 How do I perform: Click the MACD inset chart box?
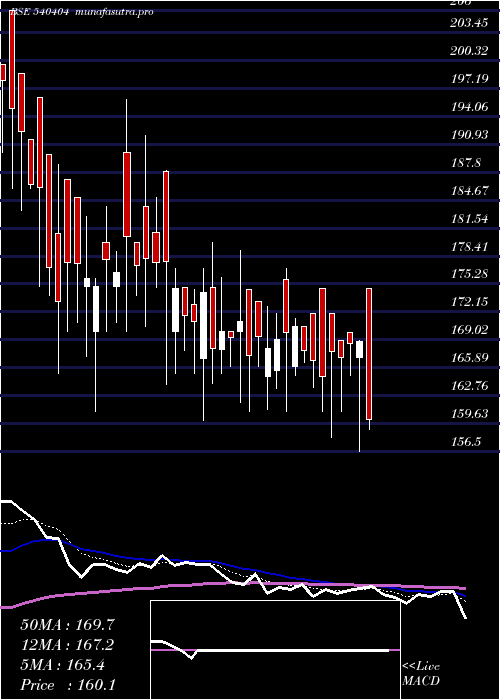click(x=275, y=650)
